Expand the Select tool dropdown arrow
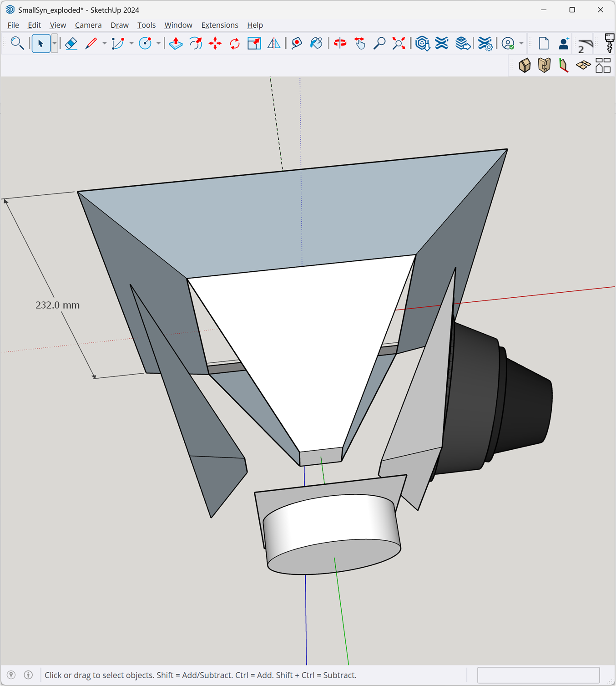 tap(54, 44)
